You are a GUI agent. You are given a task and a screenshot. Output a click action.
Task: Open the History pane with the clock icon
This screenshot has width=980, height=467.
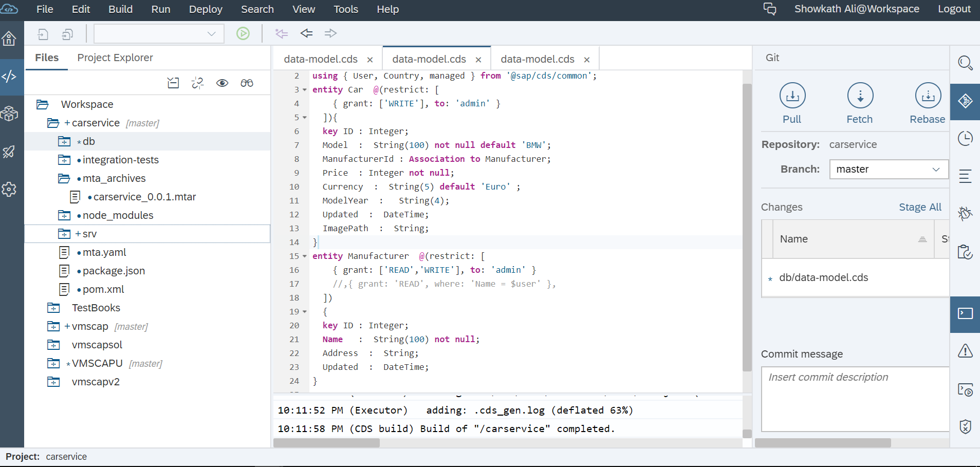[966, 138]
